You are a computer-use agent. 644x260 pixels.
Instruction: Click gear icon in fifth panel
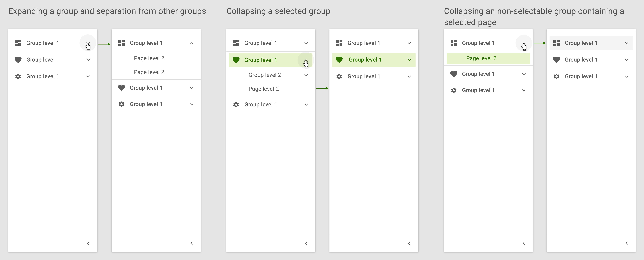pos(454,90)
